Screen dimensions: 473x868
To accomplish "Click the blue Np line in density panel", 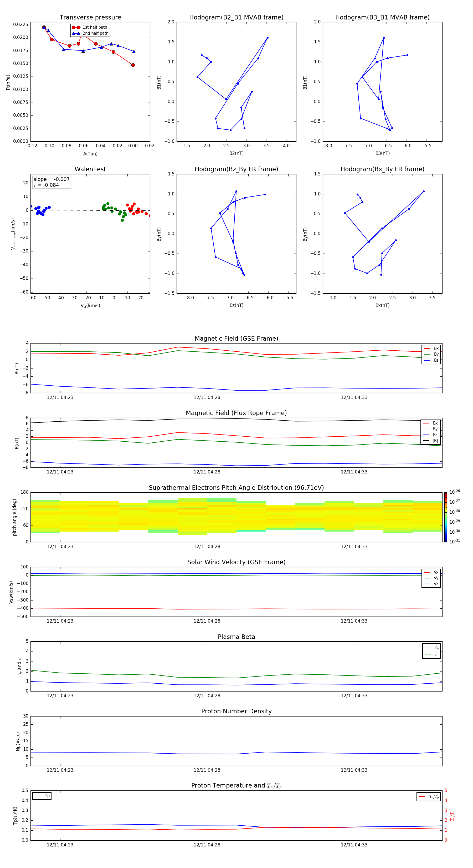I will (236, 753).
